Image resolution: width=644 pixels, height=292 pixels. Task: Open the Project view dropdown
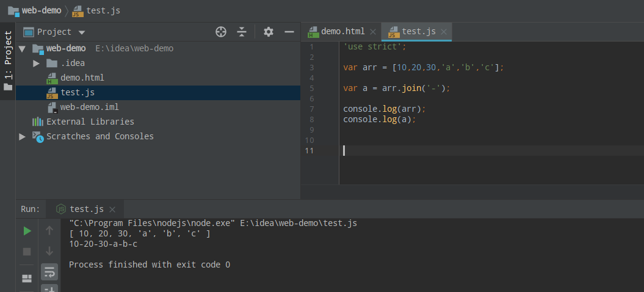(82, 32)
